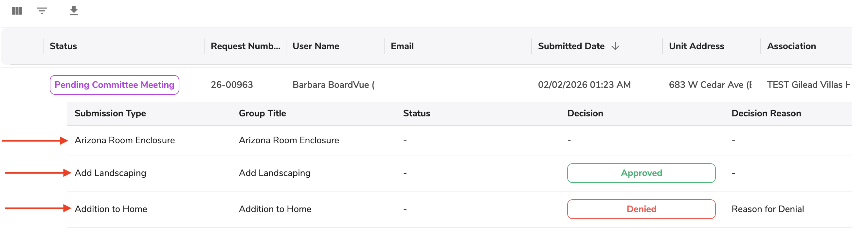Click the Denied decision badge
This screenshot has height=238, width=868.
641,209
